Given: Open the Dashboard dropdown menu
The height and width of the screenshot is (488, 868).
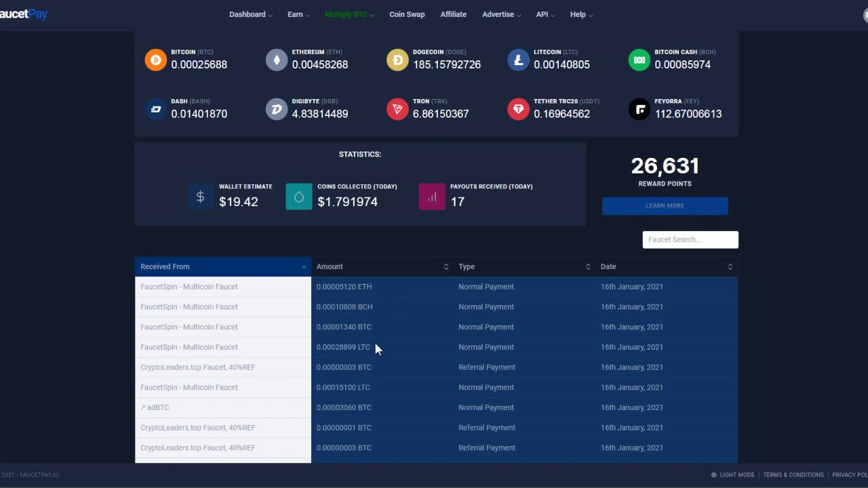Looking at the screenshot, I should coord(251,14).
